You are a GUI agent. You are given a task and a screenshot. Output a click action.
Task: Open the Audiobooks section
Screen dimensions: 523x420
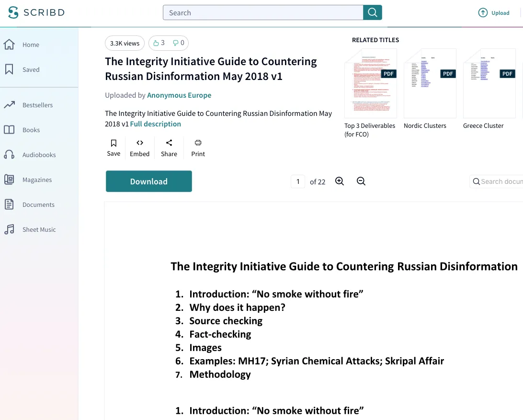(x=39, y=155)
